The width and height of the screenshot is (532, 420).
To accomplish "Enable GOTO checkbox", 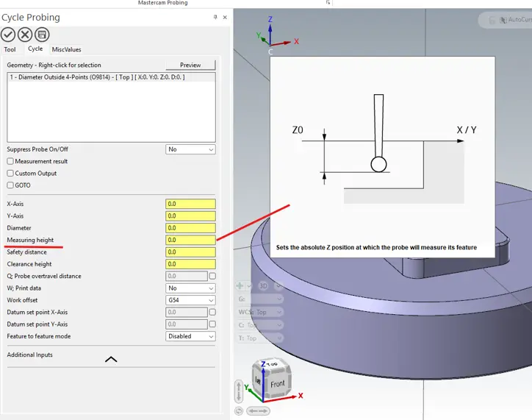I will click(10, 185).
